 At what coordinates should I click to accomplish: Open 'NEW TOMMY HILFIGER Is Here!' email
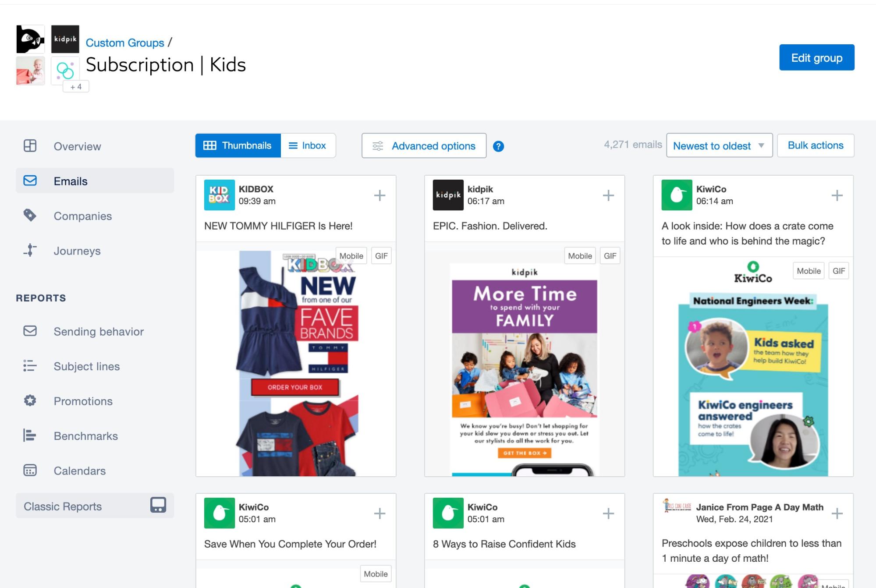(278, 226)
